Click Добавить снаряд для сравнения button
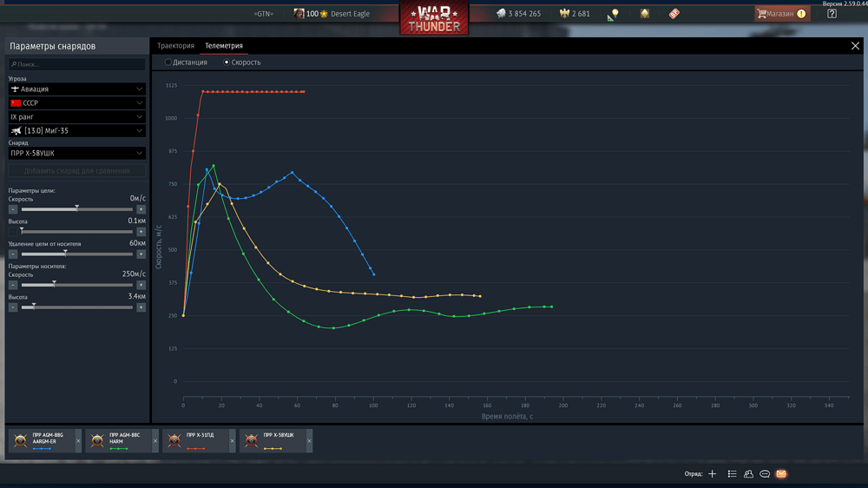868x488 pixels. (77, 170)
